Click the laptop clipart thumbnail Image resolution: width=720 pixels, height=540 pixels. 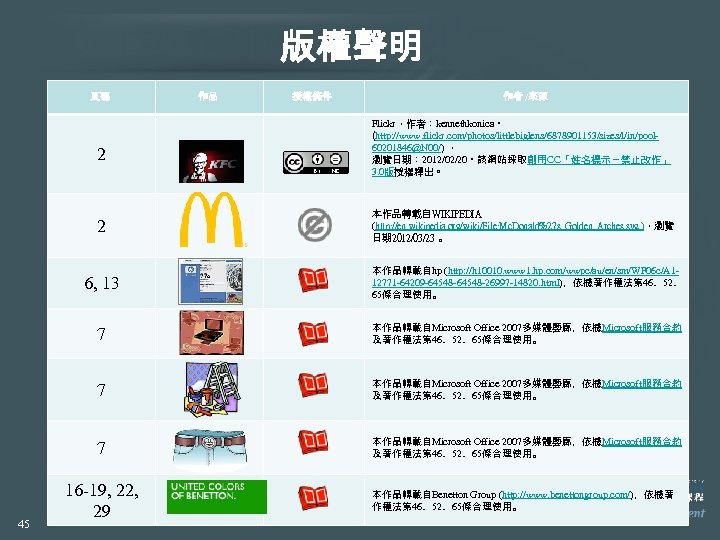pos(211,332)
